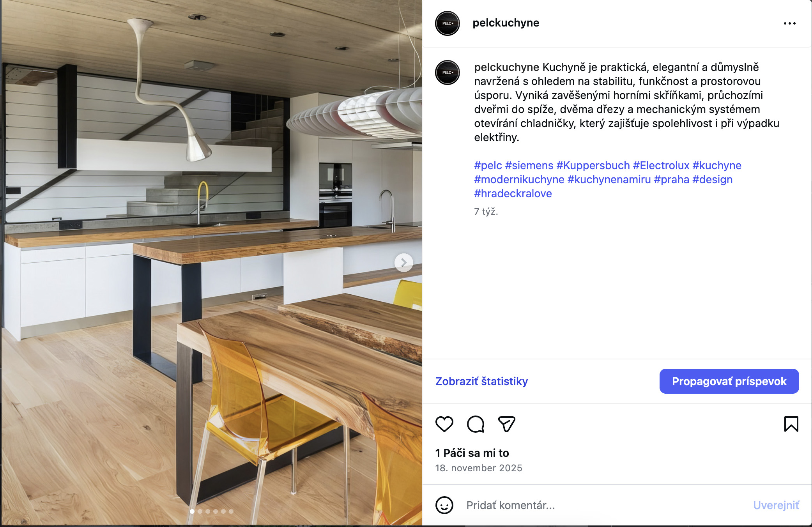The image size is (812, 527).
Task: Click pelckuchyne username in header
Action: 506,23
